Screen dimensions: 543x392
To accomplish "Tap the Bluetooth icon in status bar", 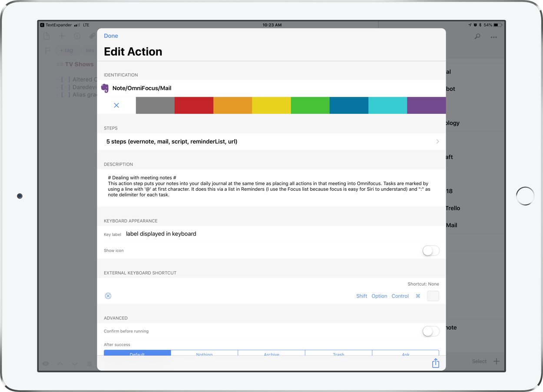I will click(480, 25).
